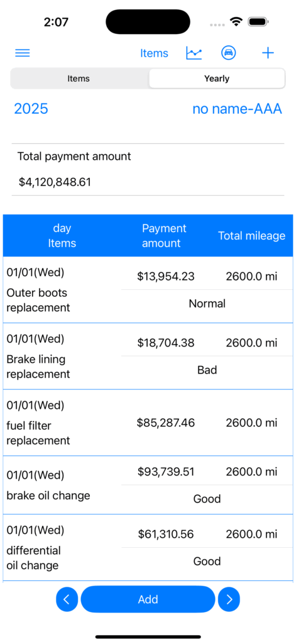This screenshot has height=644, width=296.
Task: Open the hamburger menu
Action: tap(22, 53)
